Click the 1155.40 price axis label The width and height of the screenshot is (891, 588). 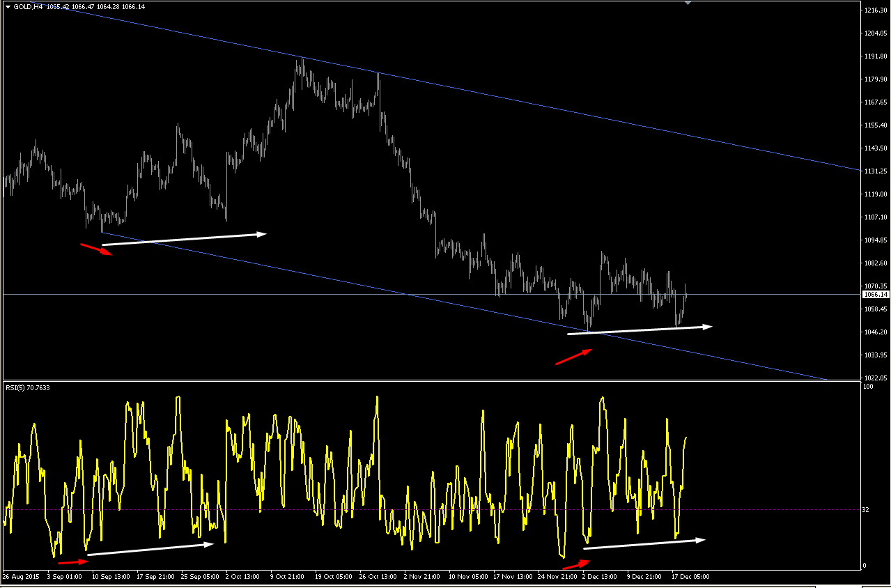point(875,125)
